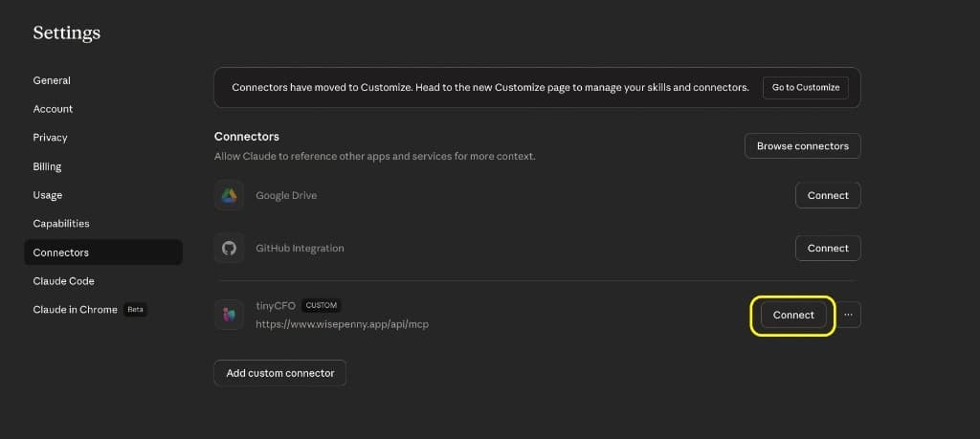Click Browse connectors button

tap(803, 146)
